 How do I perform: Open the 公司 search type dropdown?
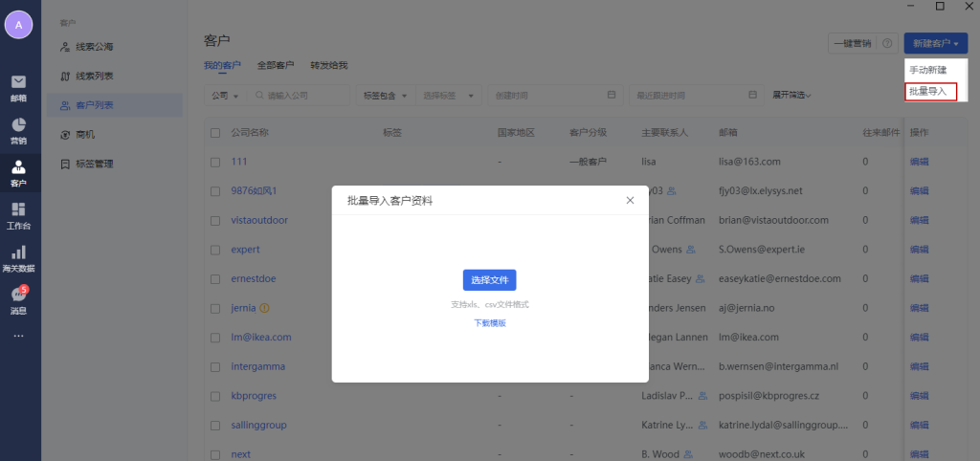point(224,95)
